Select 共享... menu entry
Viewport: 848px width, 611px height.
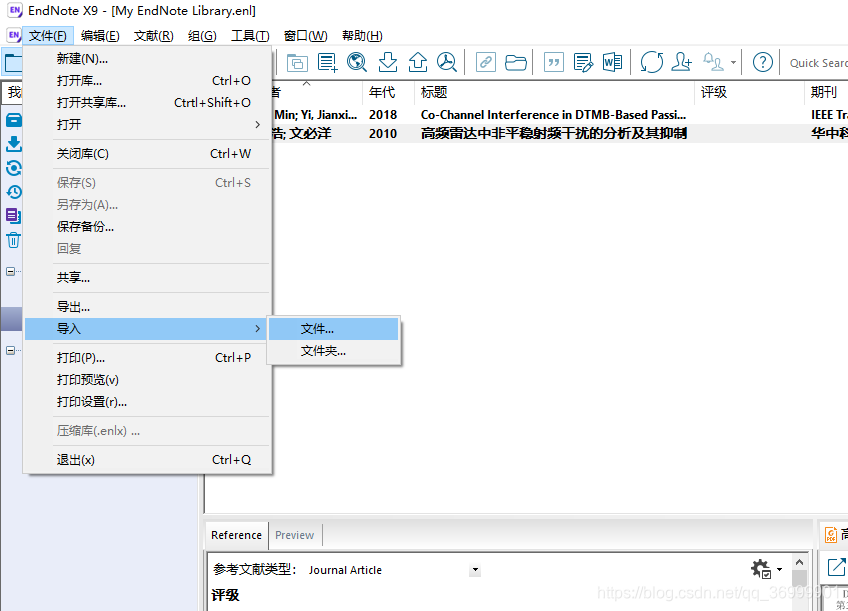click(x=147, y=278)
